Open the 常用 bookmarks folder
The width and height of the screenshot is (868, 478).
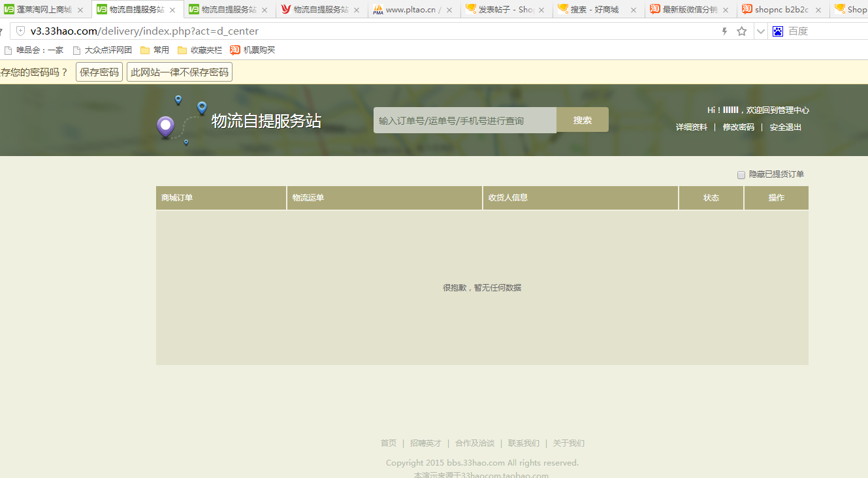pyautogui.click(x=155, y=50)
